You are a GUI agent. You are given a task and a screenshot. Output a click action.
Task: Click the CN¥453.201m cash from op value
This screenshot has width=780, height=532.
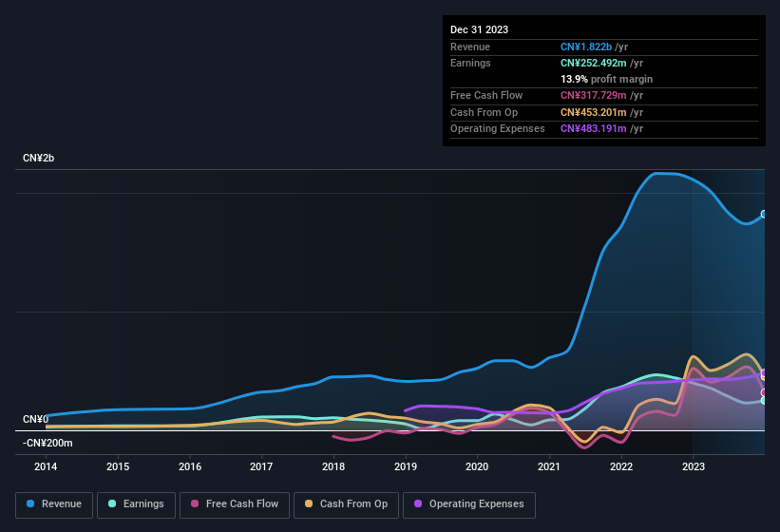(x=594, y=112)
